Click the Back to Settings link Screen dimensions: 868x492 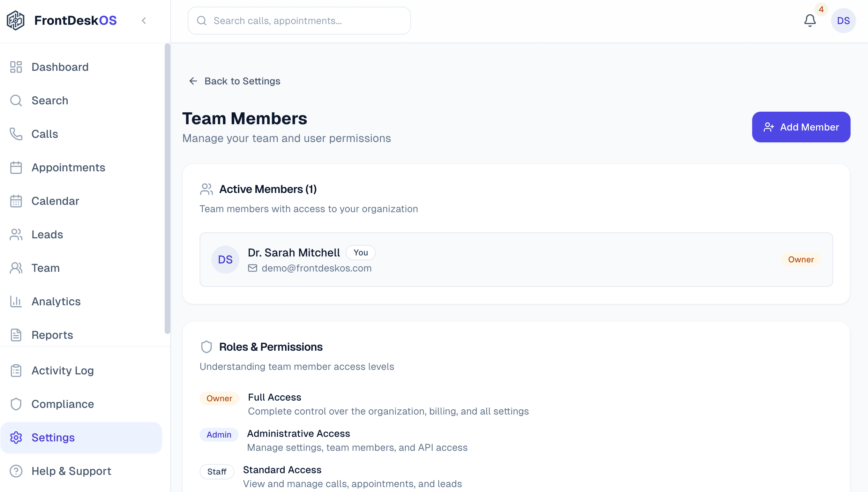point(242,81)
